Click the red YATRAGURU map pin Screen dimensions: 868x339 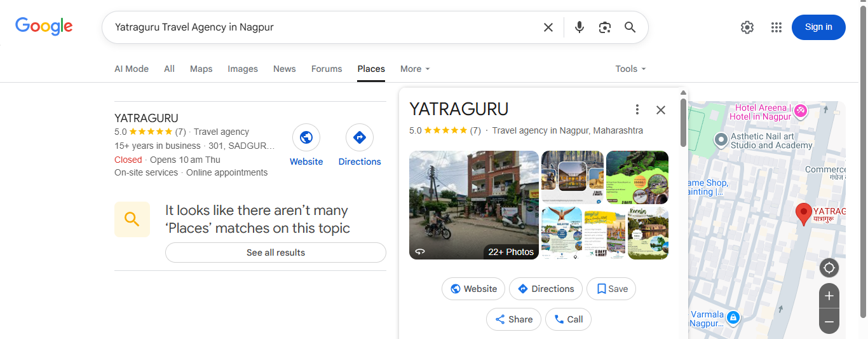[804, 214]
